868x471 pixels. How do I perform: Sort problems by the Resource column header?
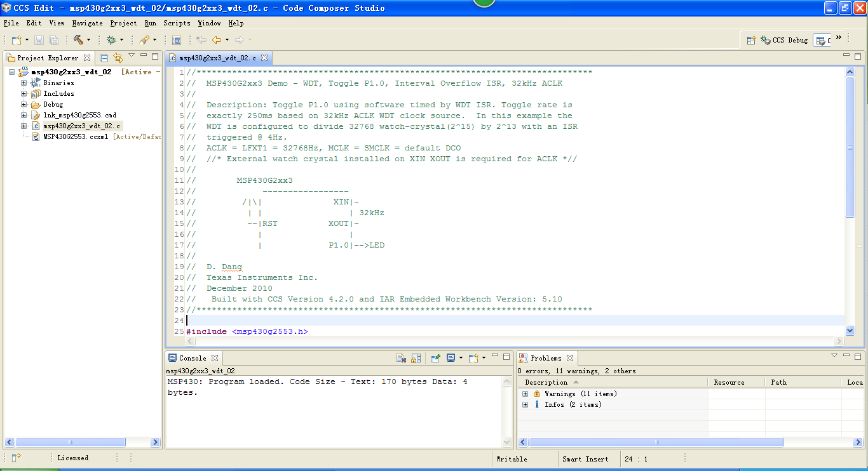736,382
